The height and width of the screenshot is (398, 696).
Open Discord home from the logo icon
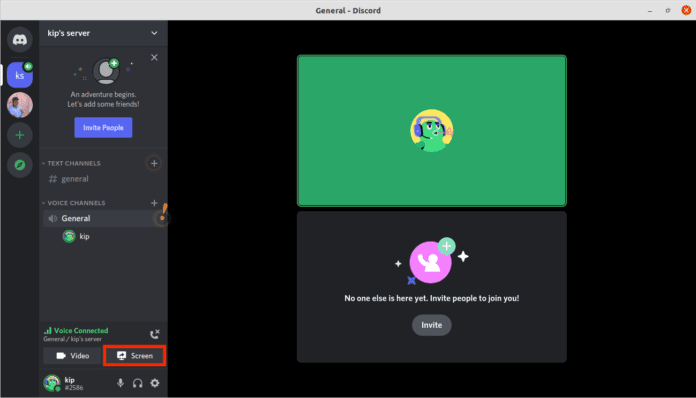click(20, 39)
